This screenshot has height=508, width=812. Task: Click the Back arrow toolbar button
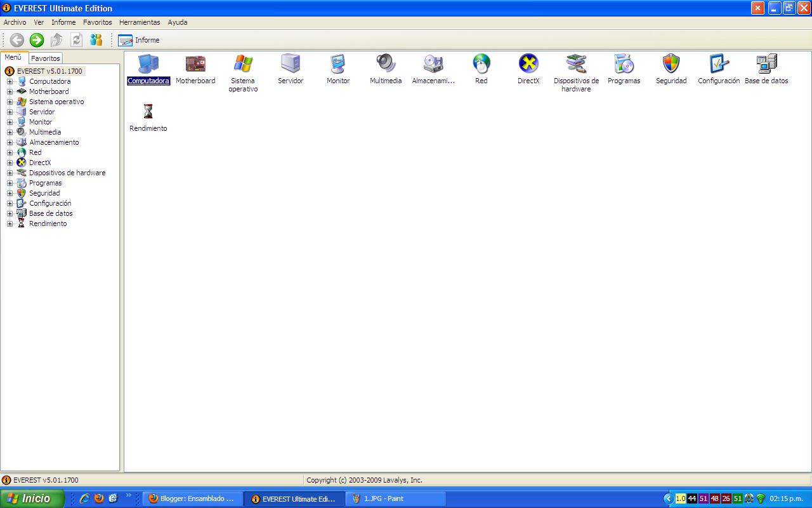(17, 40)
